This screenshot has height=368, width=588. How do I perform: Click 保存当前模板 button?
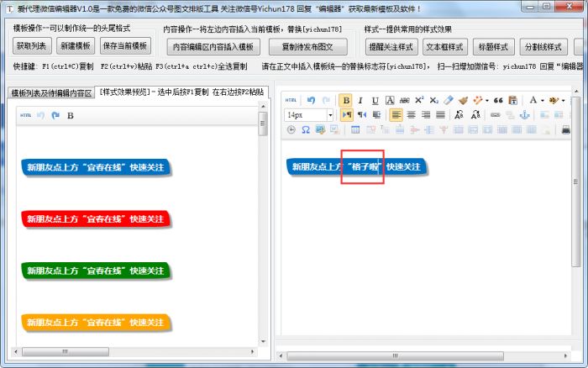coord(125,45)
